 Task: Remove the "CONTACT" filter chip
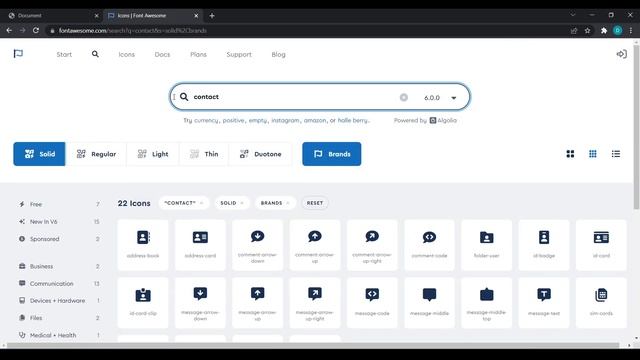pyautogui.click(x=201, y=203)
